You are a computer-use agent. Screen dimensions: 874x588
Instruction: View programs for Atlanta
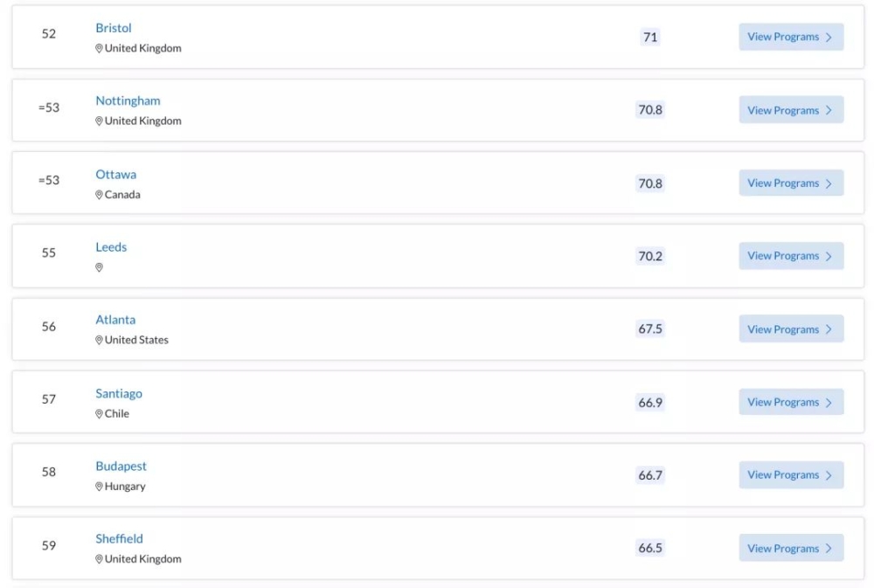[x=791, y=329]
